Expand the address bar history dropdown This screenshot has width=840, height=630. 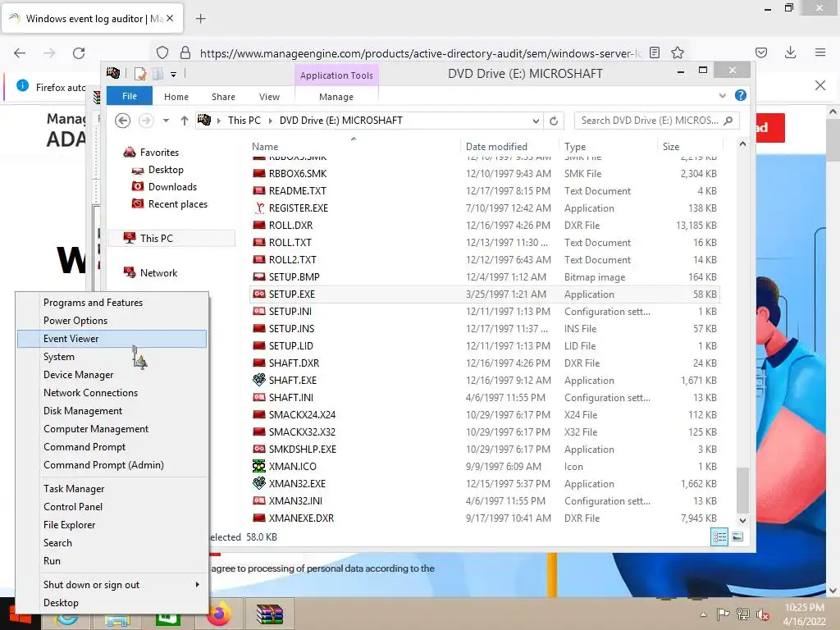pyautogui.click(x=536, y=121)
